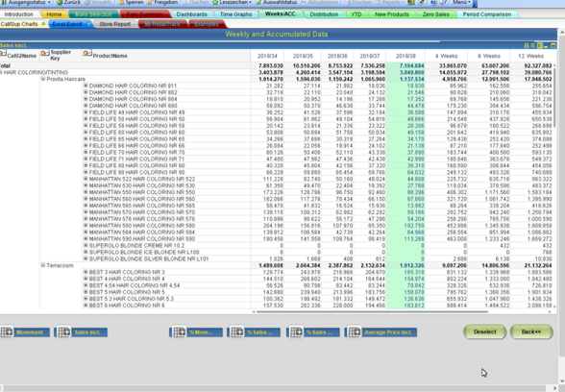Click the % Move... table icon
Viewport: 565px width, 392px height.
tap(180, 332)
